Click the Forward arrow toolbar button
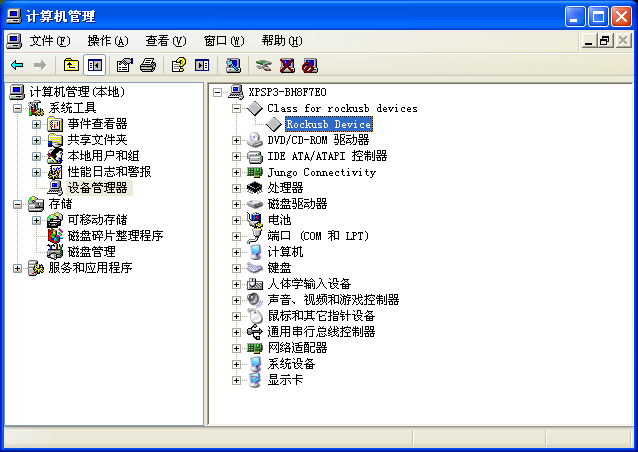Image resolution: width=638 pixels, height=452 pixels. click(x=39, y=65)
